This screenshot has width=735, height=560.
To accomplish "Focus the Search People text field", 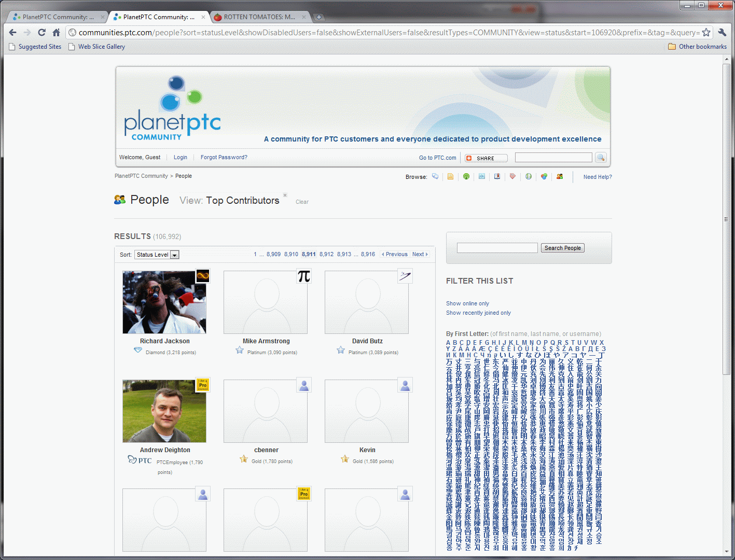I will pyautogui.click(x=497, y=248).
